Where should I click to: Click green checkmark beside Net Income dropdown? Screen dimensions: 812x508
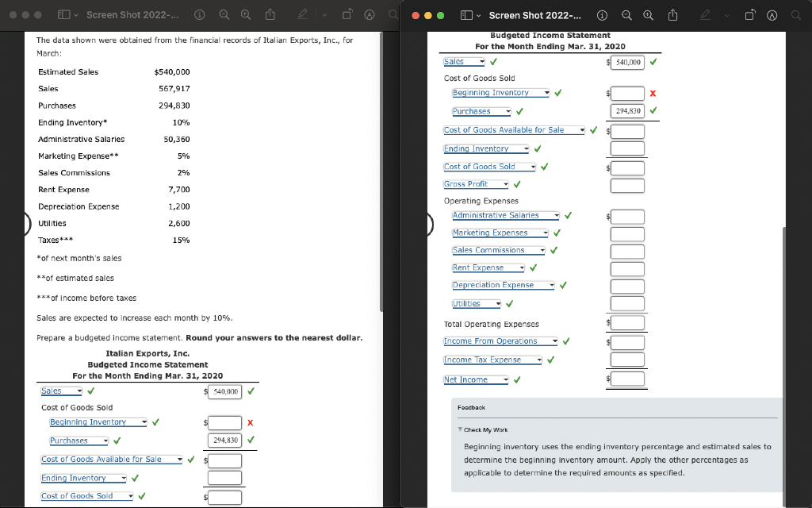coord(517,379)
